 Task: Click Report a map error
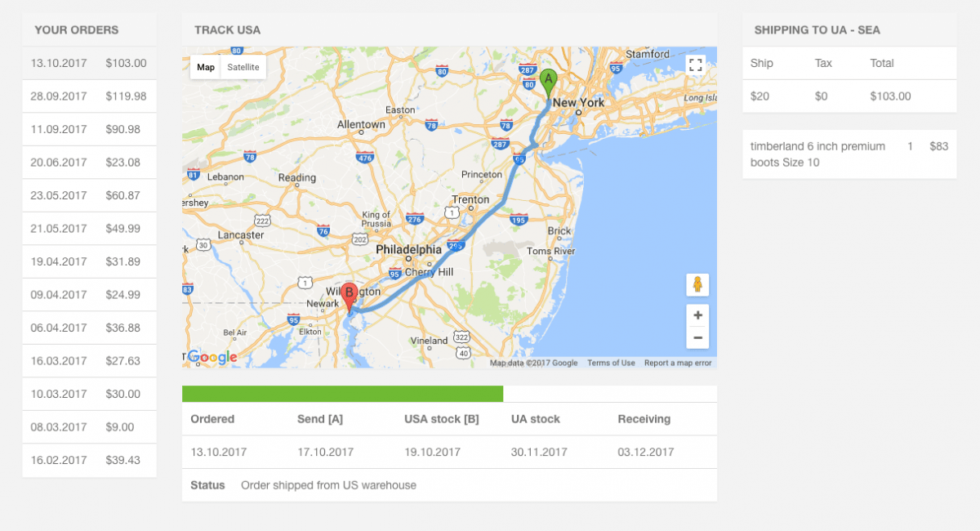point(678,363)
